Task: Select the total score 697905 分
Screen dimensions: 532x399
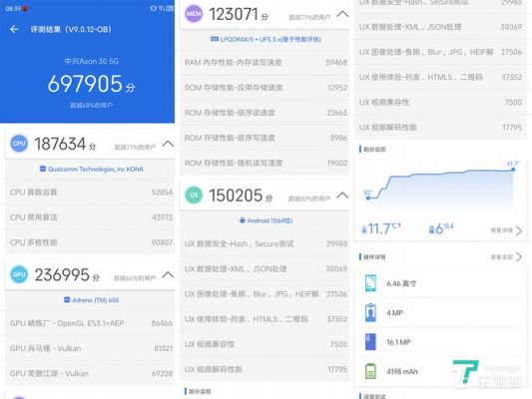Action: pyautogui.click(x=91, y=84)
